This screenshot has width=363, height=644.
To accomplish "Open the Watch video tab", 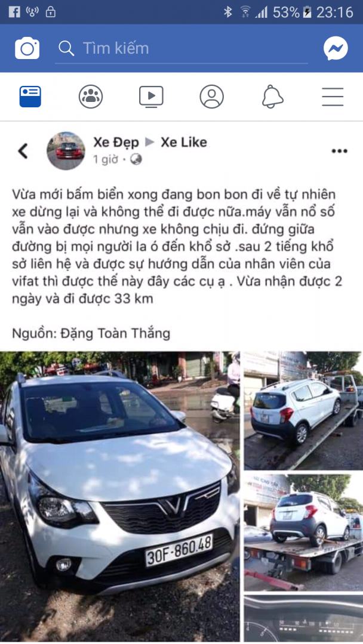I will pyautogui.click(x=151, y=97).
